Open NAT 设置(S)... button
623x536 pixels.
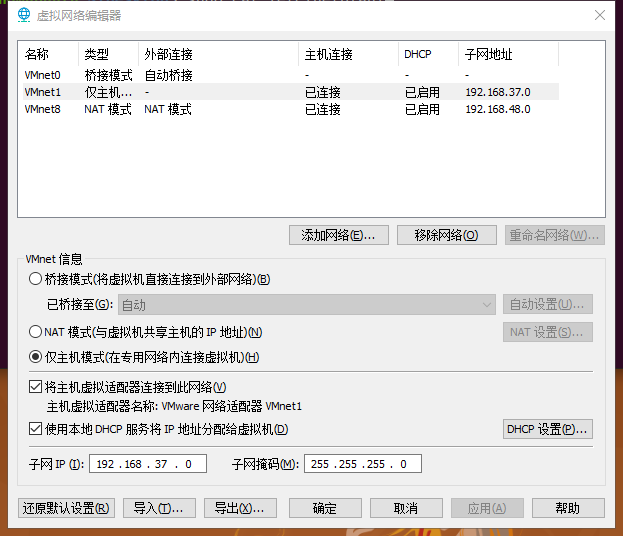[x=548, y=332]
